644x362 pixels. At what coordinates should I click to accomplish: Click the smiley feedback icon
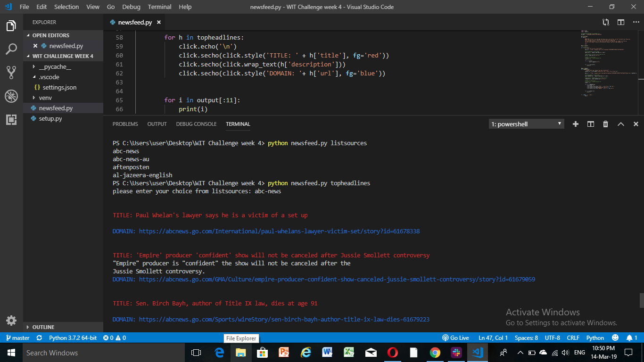(615, 338)
